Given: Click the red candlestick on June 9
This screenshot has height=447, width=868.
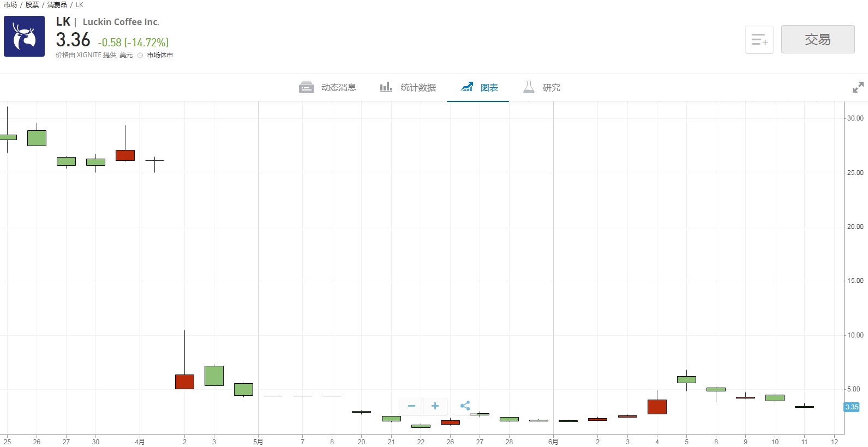Looking at the screenshot, I should point(745,397).
